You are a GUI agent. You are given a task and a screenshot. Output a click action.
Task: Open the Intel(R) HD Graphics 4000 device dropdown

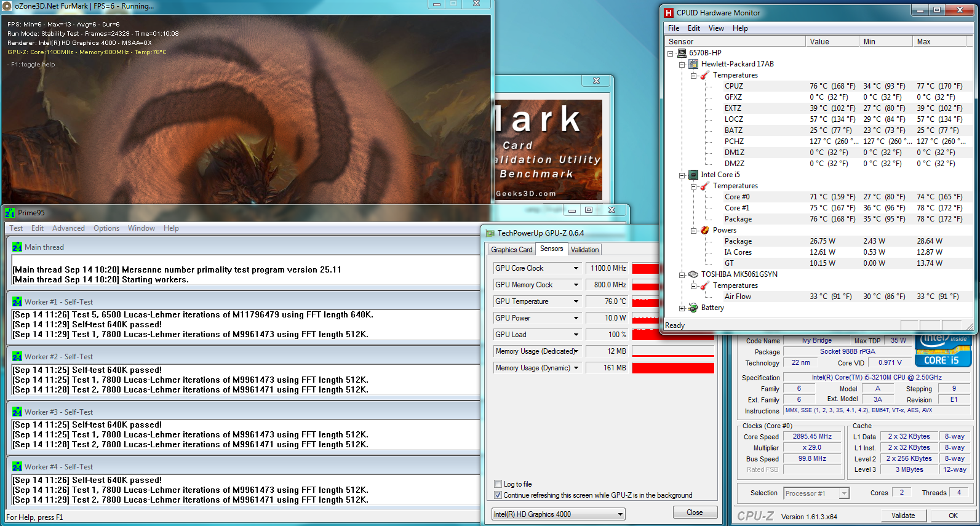point(620,514)
